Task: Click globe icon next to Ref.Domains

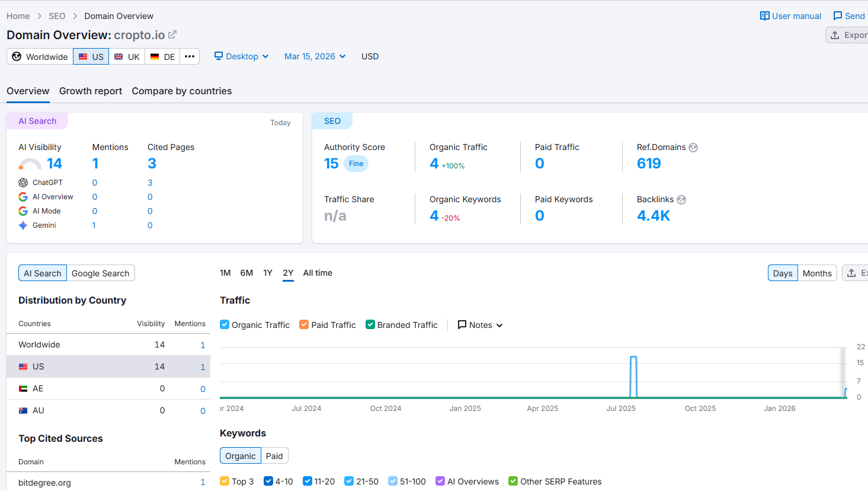Action: pos(693,148)
